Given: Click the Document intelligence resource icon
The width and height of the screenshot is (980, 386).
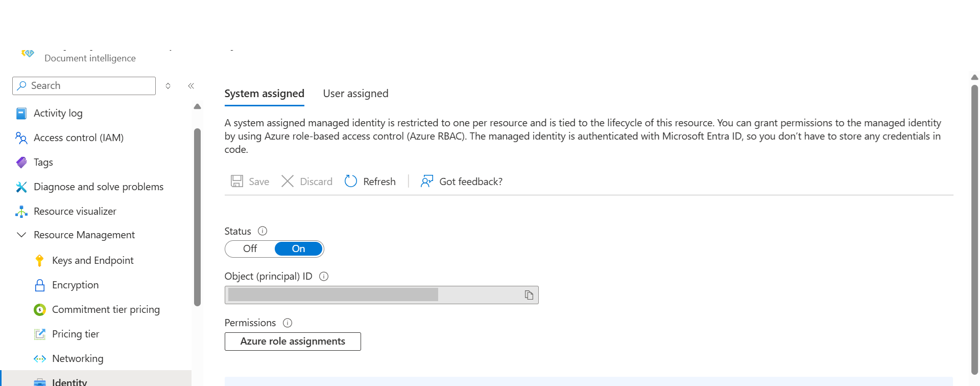Looking at the screenshot, I should (x=28, y=53).
